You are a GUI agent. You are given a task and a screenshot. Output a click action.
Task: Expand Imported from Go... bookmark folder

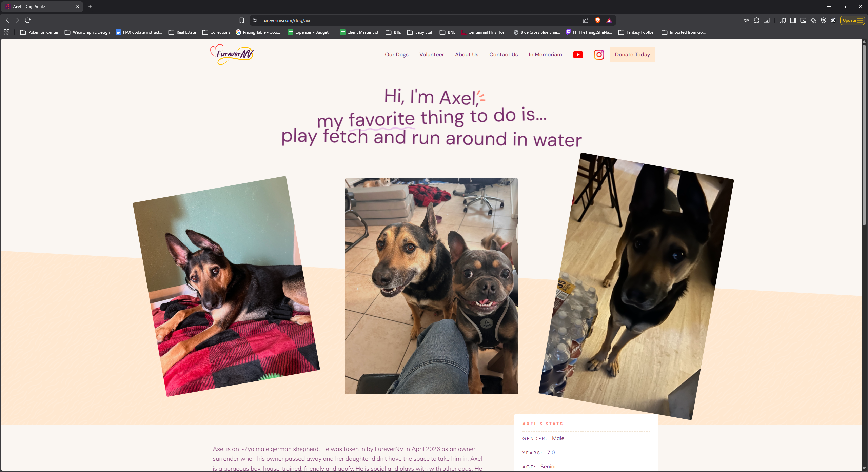pyautogui.click(x=684, y=32)
